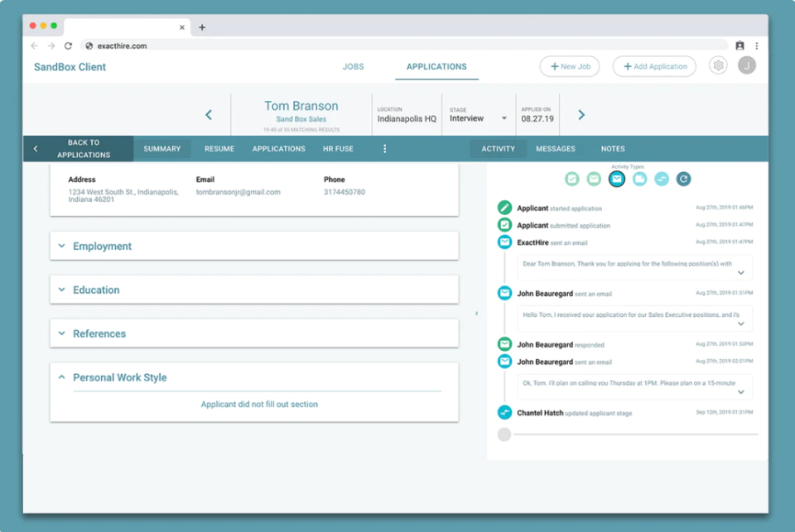Expand the 'Hello Tom, I received' email message
This screenshot has width=795, height=532.
click(x=740, y=324)
